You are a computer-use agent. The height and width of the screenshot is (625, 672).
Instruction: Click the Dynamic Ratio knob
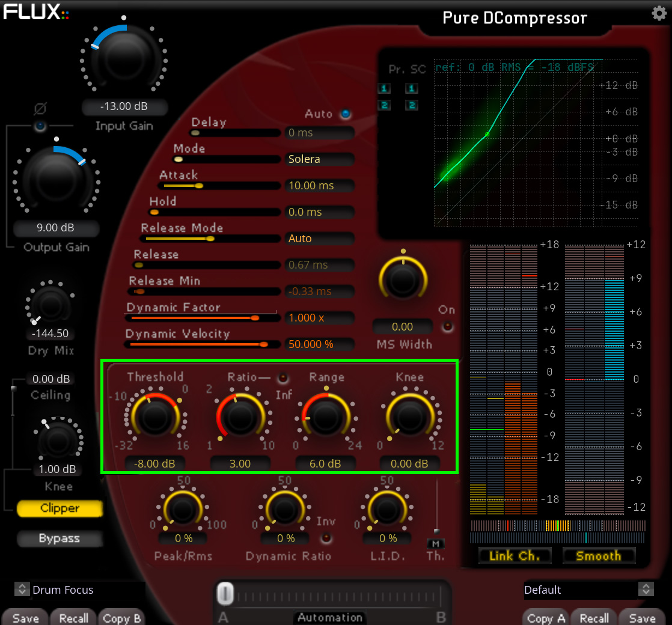(x=285, y=510)
